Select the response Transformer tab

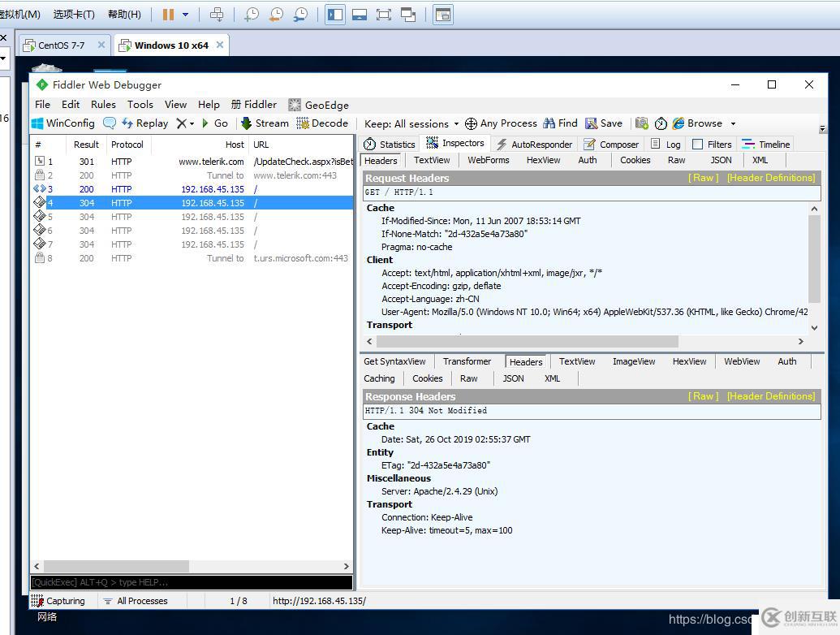point(467,361)
